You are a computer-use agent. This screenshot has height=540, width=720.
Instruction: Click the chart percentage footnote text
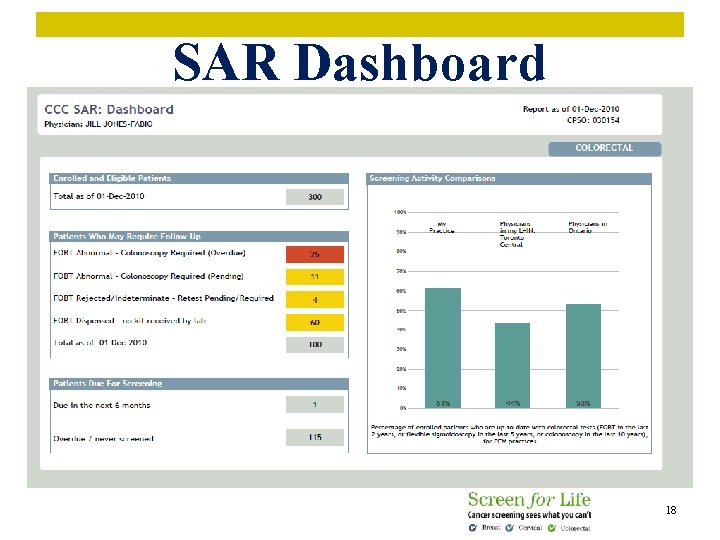(509, 434)
